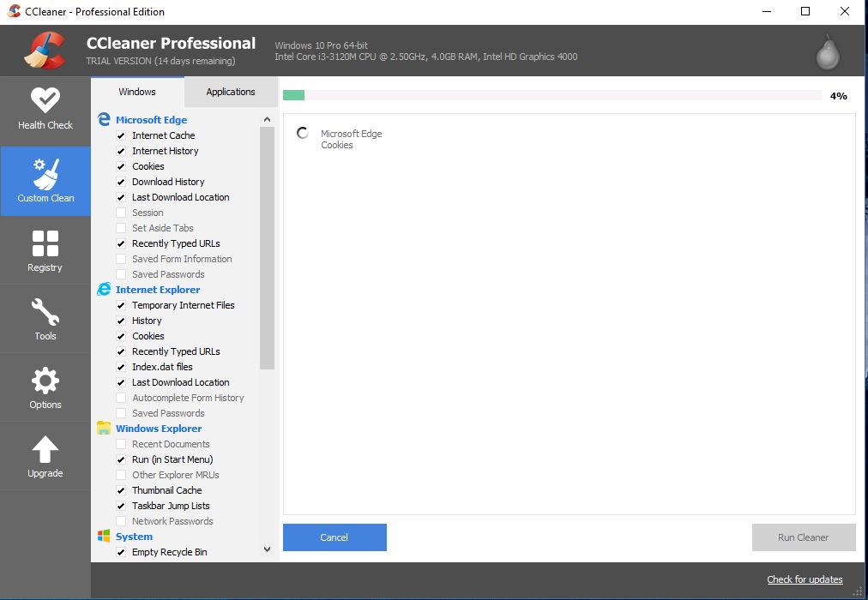The image size is (868, 600).
Task: Collapse the Internet Explorer section header
Action: pos(157,289)
